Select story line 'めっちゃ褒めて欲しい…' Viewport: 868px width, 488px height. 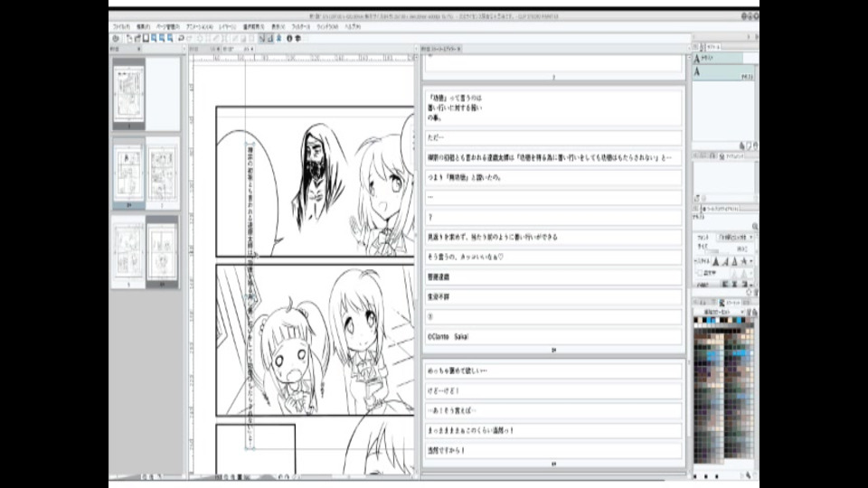(553, 371)
